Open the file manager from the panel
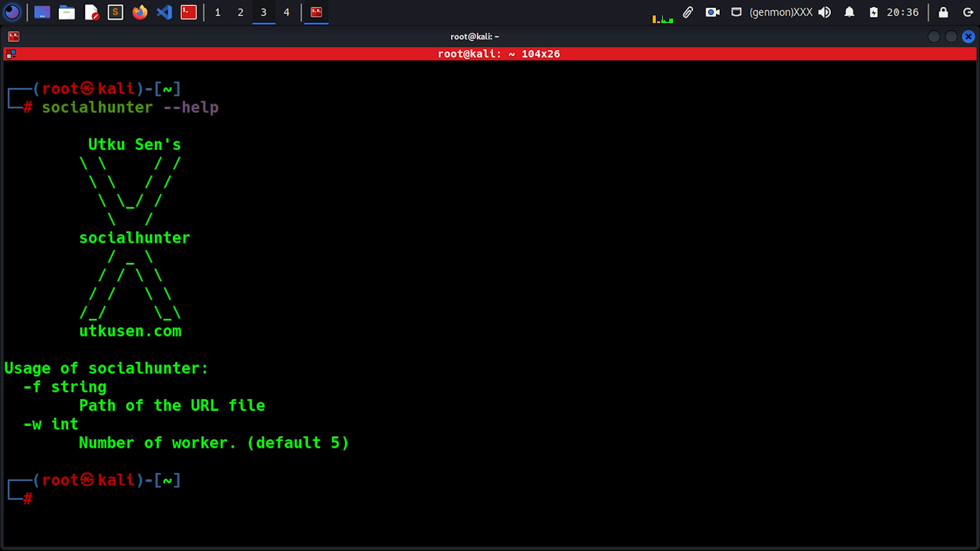Image resolution: width=980 pixels, height=551 pixels. click(66, 12)
